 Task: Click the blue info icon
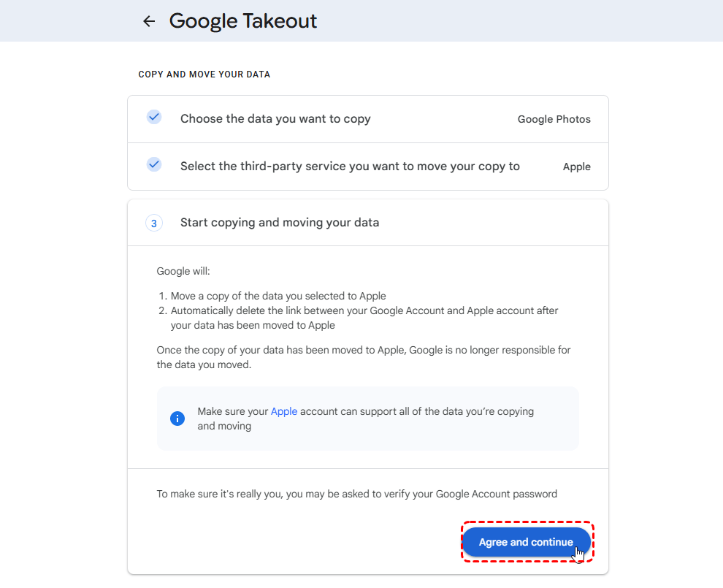point(177,419)
